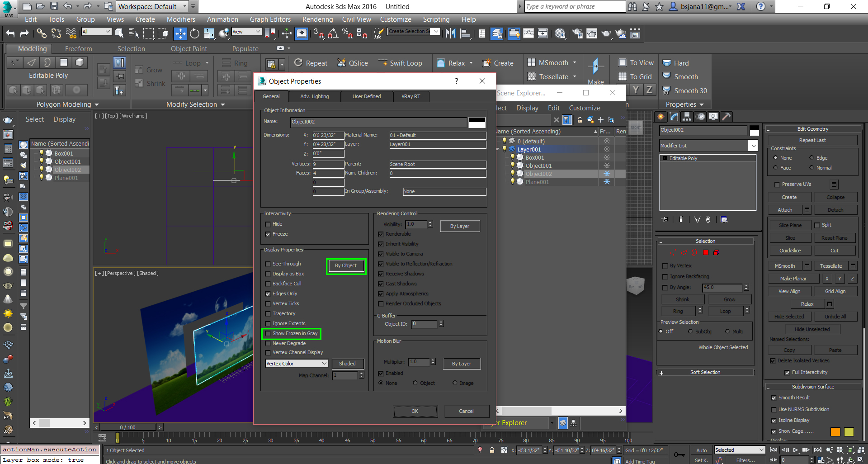Toggle Display as Box checkbox
The width and height of the screenshot is (868, 464).
click(x=268, y=274)
